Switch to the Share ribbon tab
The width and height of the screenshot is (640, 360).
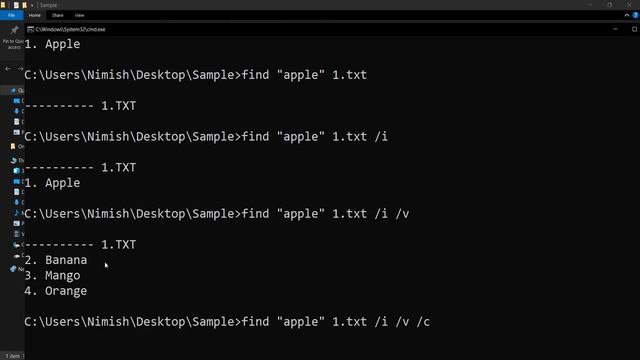tap(58, 15)
